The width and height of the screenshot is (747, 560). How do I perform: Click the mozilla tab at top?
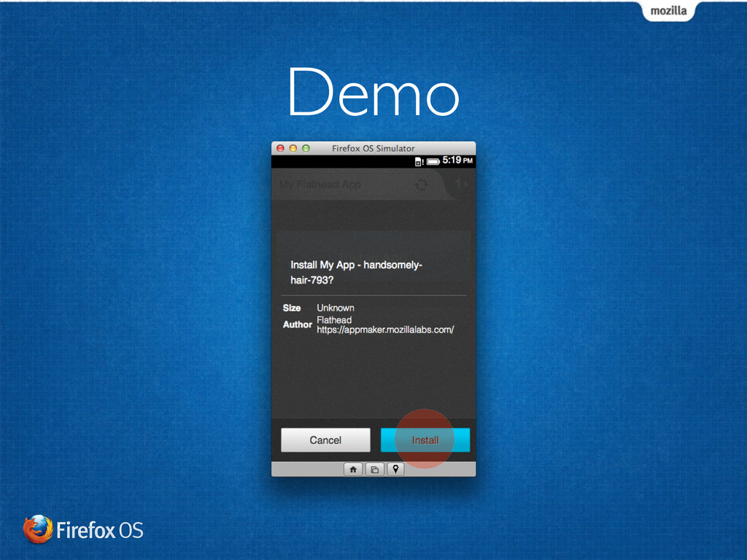point(668,11)
